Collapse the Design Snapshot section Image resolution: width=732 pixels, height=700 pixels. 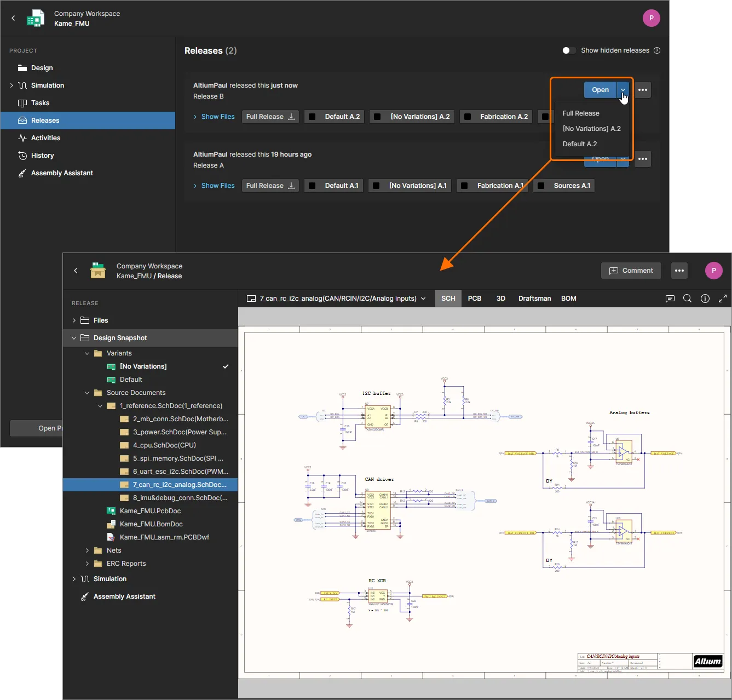[74, 338]
